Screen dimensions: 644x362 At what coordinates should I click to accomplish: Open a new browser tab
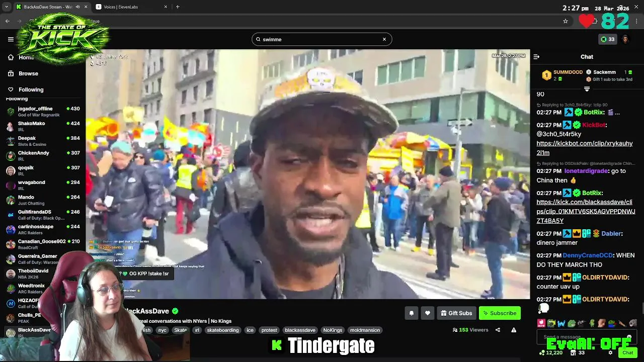coord(178,7)
